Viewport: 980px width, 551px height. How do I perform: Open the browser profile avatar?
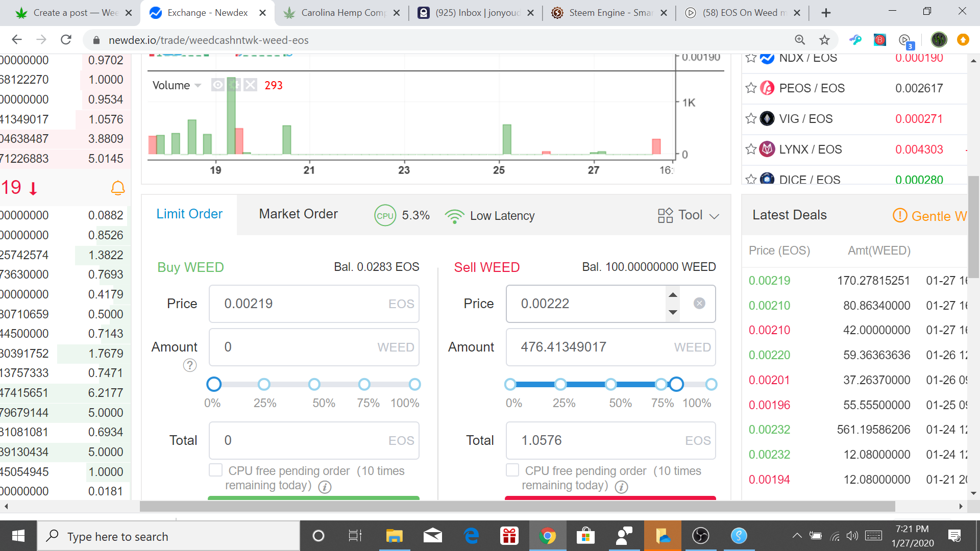(939, 40)
